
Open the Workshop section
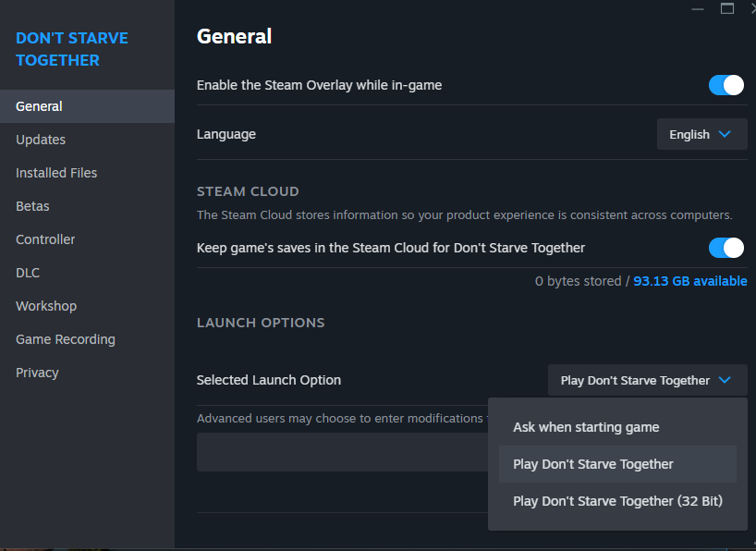pos(46,306)
